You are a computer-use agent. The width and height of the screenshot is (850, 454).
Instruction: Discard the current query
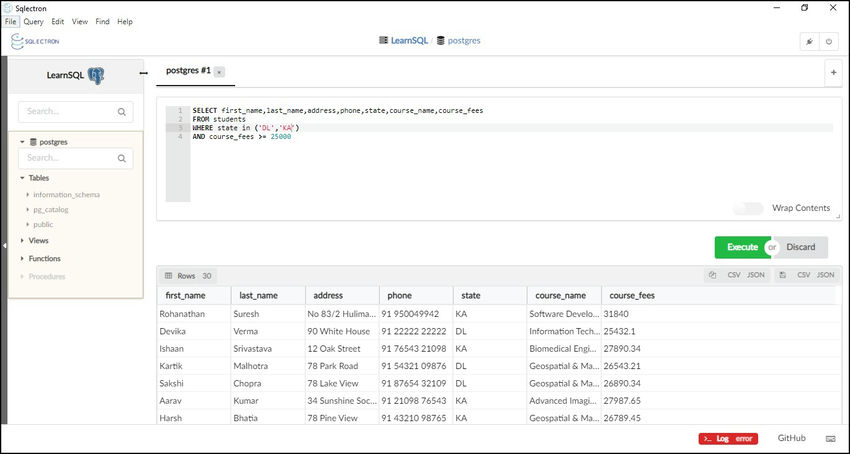pos(801,247)
